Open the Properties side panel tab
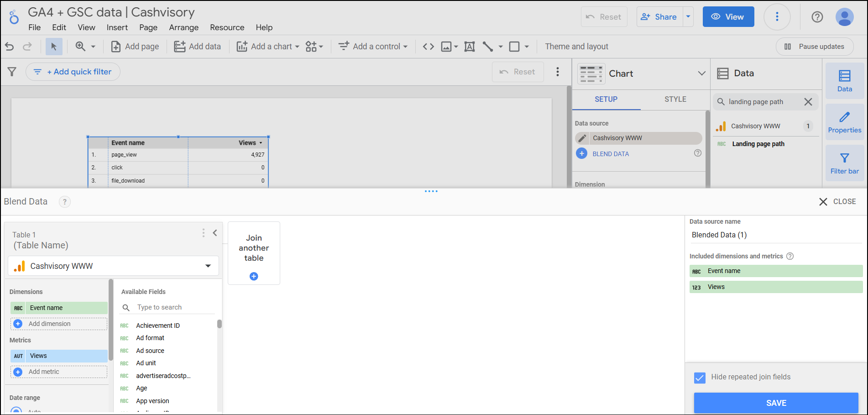 pos(845,122)
